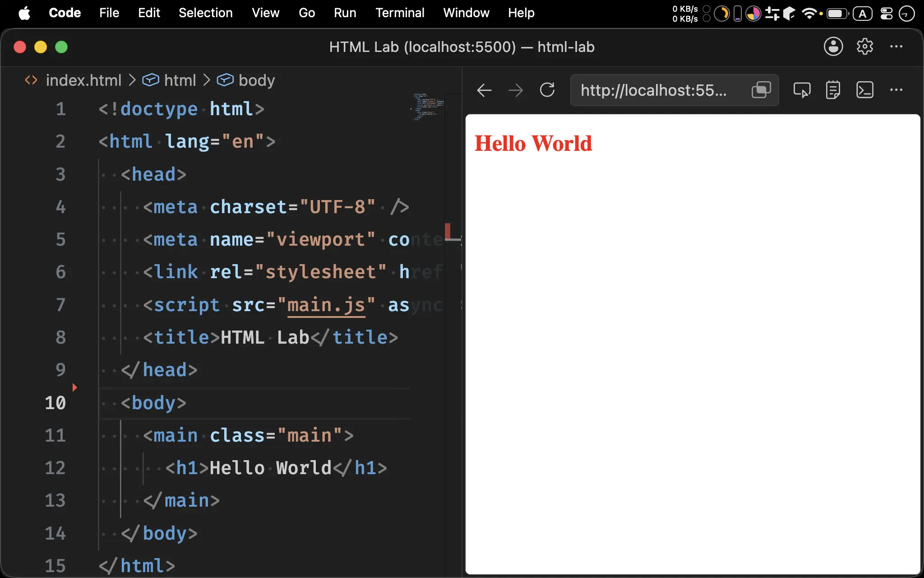
Task: Expand index.html breadcrumb dropdown
Action: (x=83, y=80)
